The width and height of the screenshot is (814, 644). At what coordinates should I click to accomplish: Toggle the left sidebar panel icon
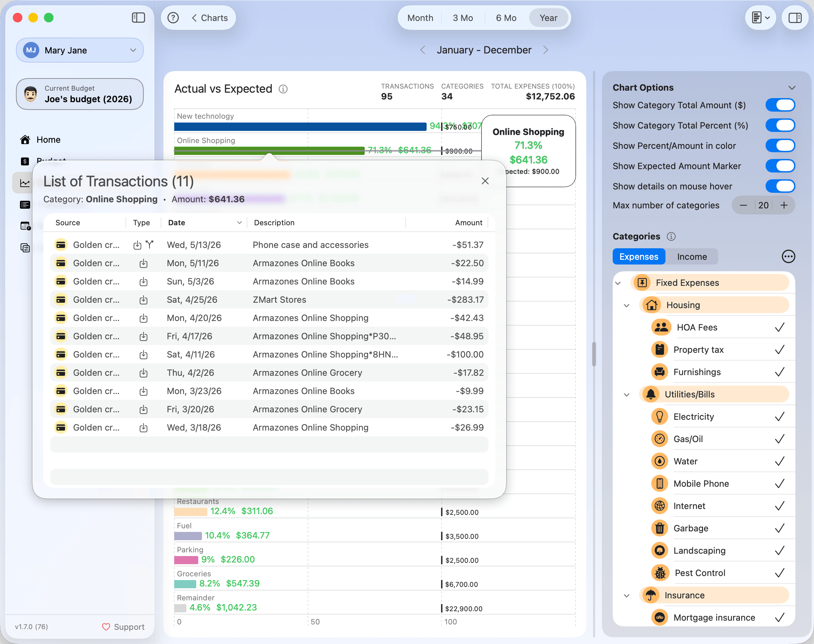click(x=138, y=18)
